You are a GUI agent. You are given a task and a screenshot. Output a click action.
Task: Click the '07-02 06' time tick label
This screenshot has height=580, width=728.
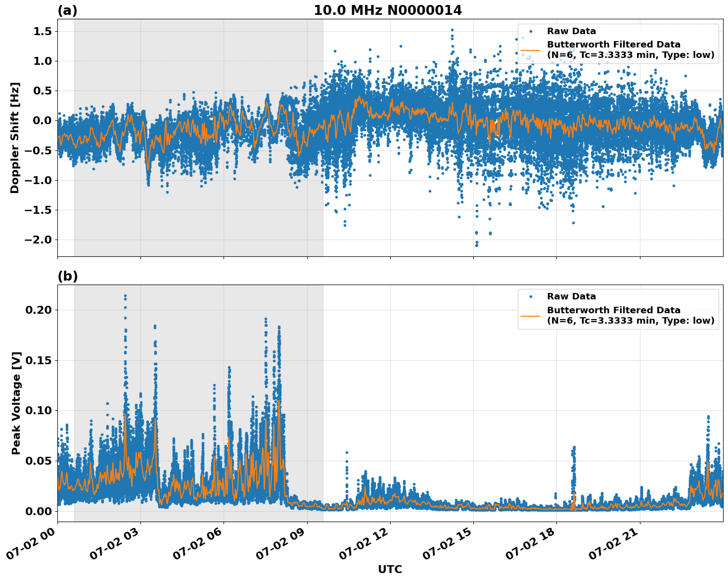(x=199, y=544)
